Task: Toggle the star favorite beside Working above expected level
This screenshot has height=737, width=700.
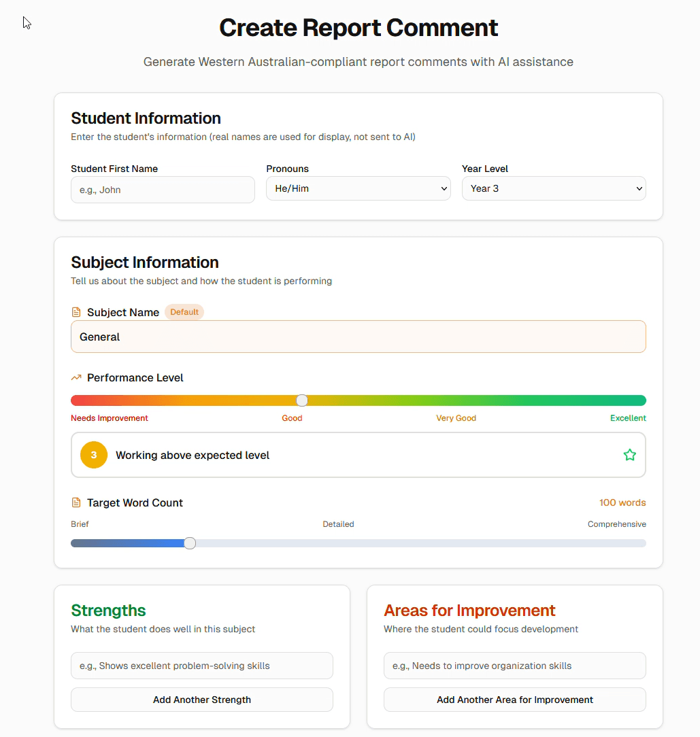Action: pyautogui.click(x=629, y=454)
